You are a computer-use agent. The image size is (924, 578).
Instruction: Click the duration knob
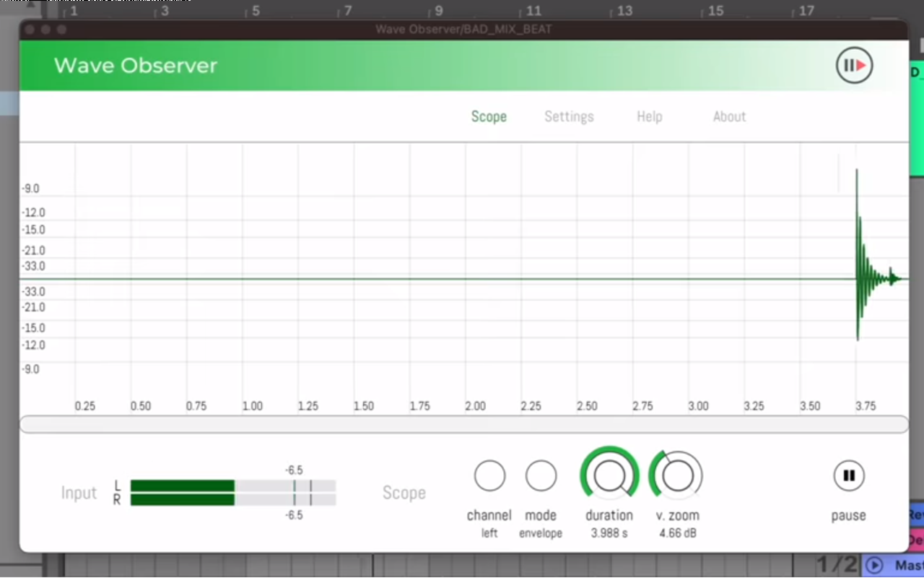tap(609, 475)
